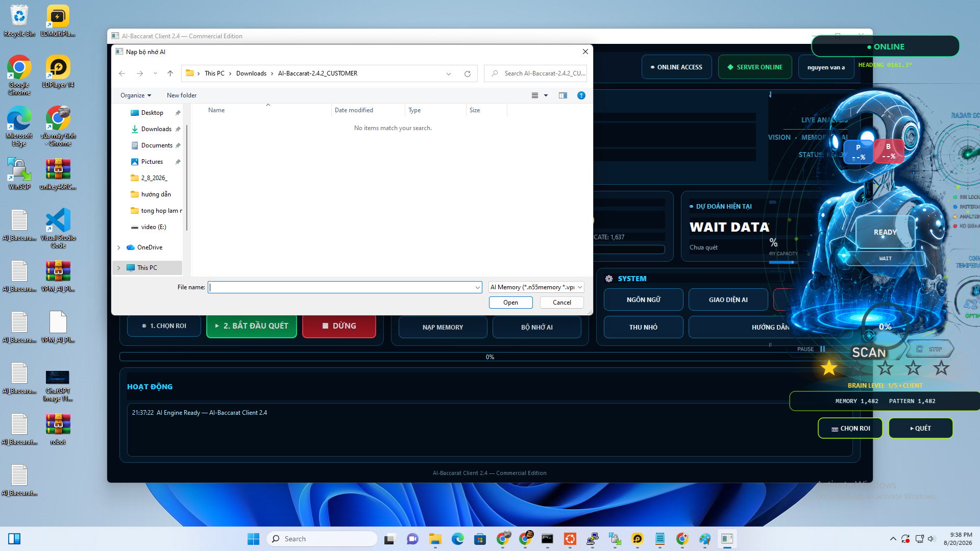Click the File name input field
Image resolution: width=980 pixels, height=551 pixels.
point(341,287)
